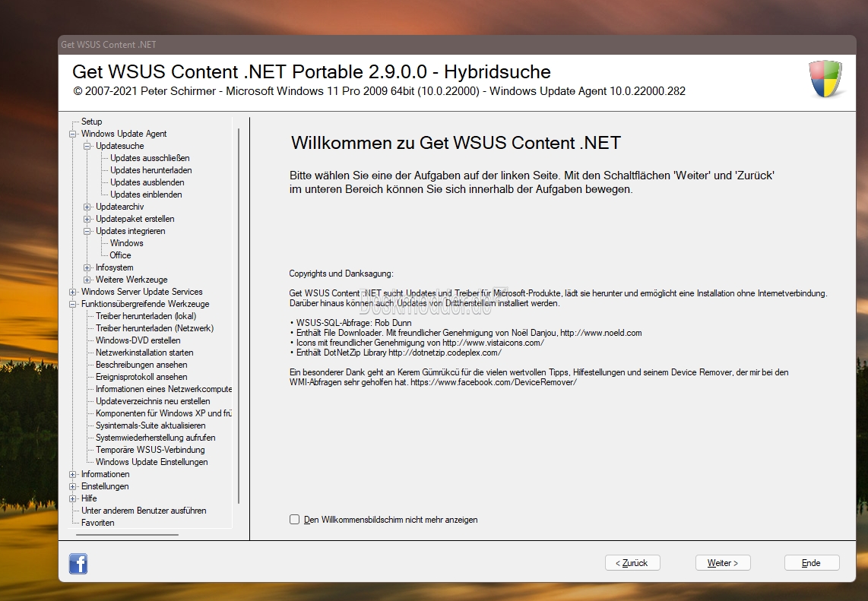The image size is (868, 601).
Task: Select Office under Updates integrieren
Action: pyautogui.click(x=120, y=256)
